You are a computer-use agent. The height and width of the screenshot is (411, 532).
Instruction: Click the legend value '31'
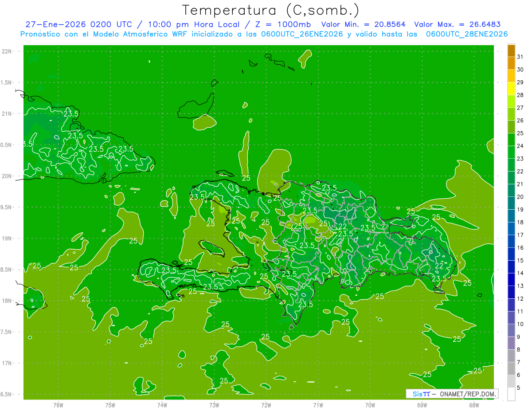pos(520,57)
